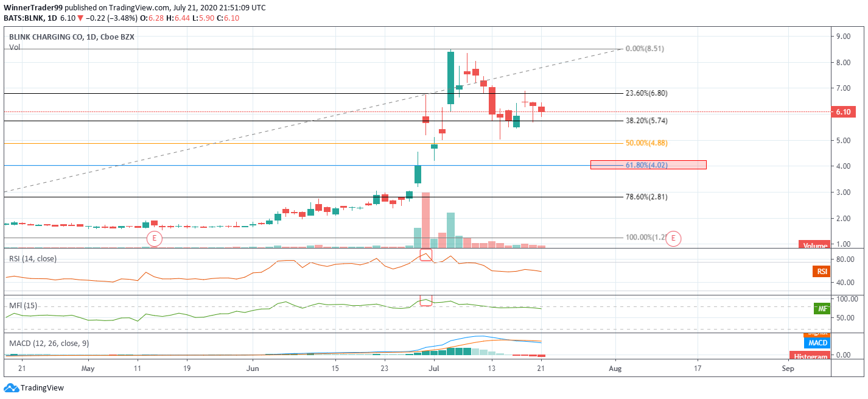Click the May label on date axis

coord(88,369)
